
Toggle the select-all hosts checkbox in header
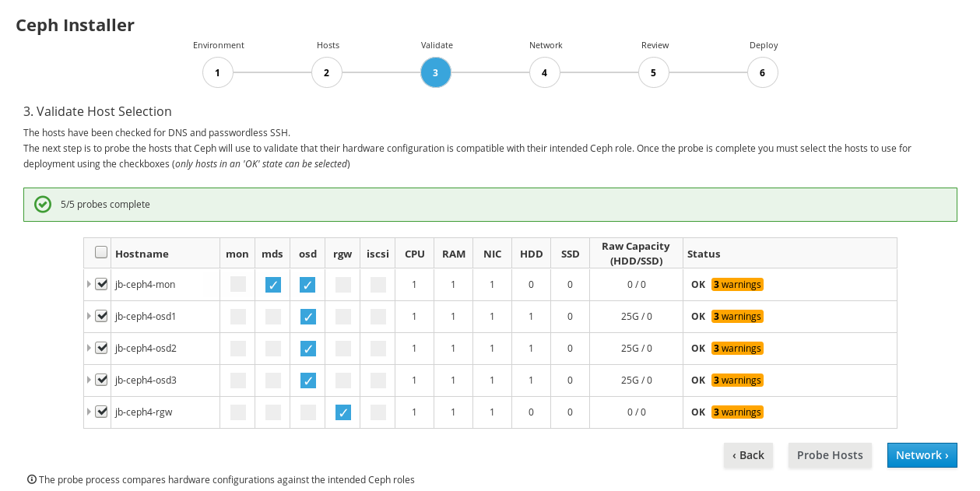click(101, 252)
